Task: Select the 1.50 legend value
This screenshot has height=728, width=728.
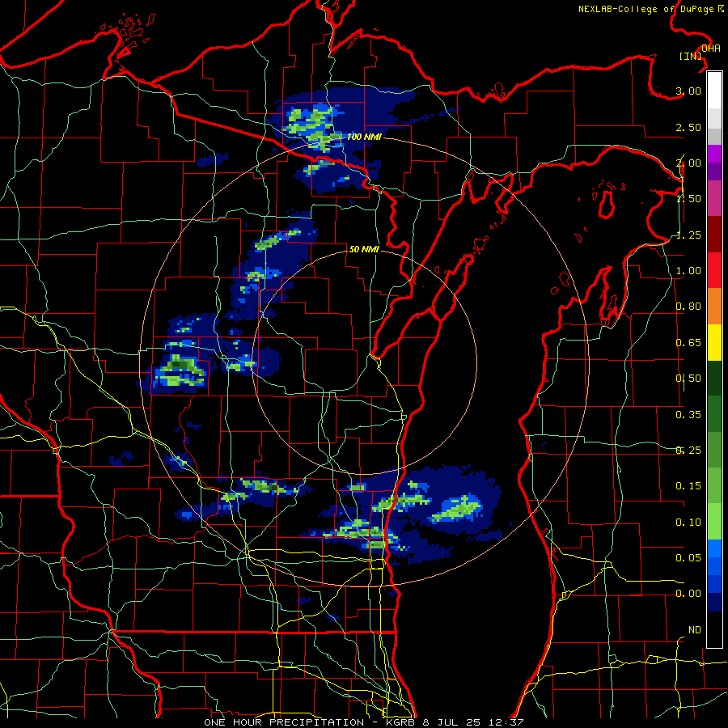Action: (688, 199)
